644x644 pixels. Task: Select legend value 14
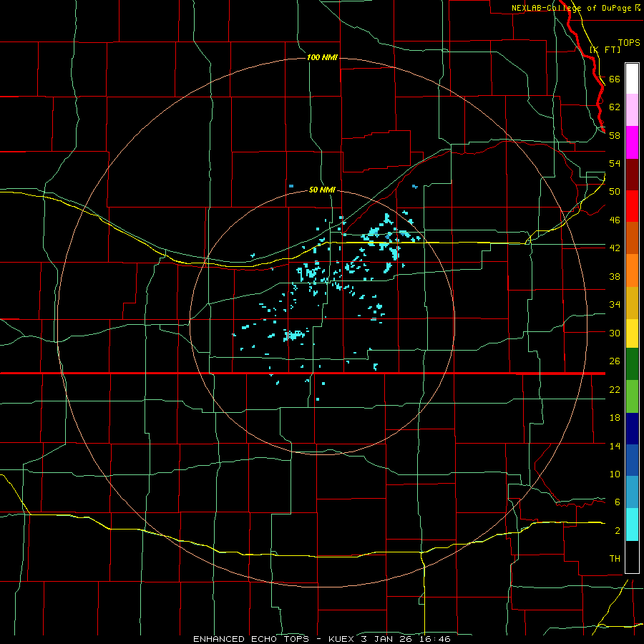click(615, 446)
